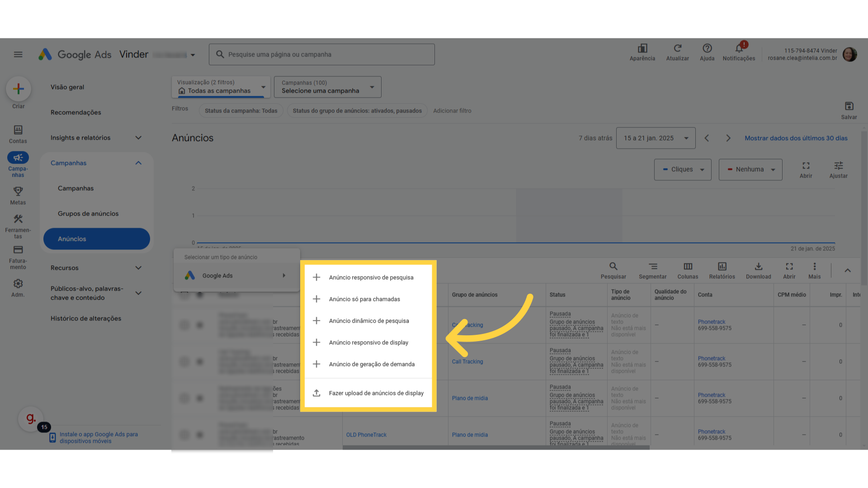868x488 pixels.
Task: Open Visualização Todas as campanhas dropdown
Action: [x=221, y=87]
